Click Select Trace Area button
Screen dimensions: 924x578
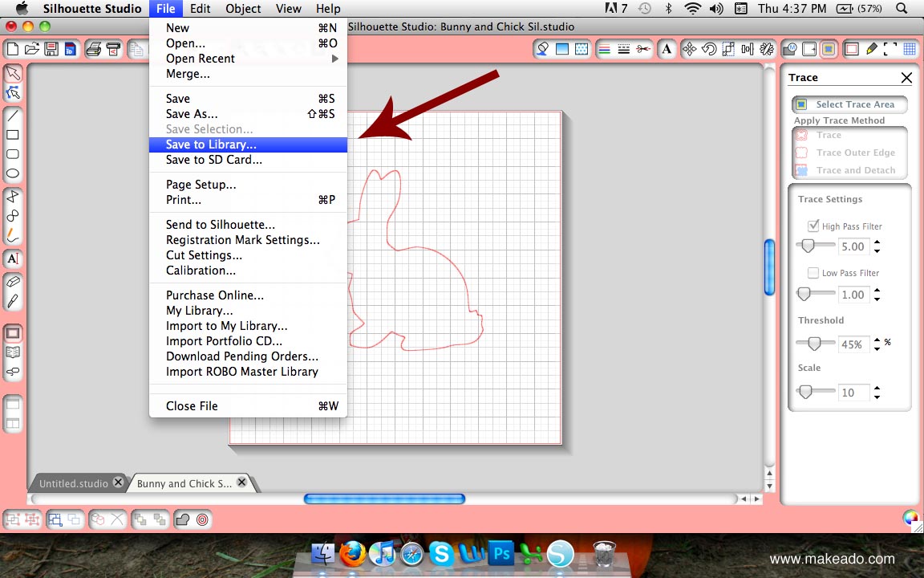click(849, 104)
